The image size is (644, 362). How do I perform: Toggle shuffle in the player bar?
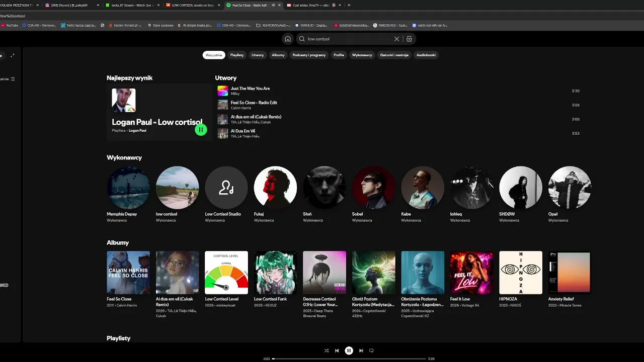coord(327,350)
